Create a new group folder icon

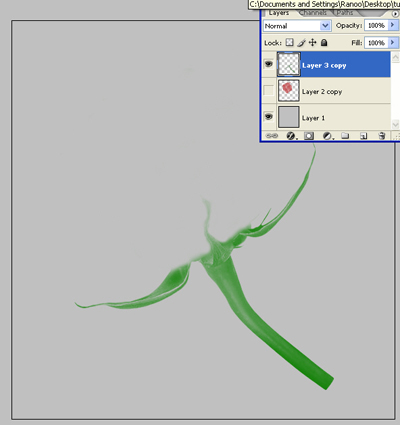pos(345,136)
